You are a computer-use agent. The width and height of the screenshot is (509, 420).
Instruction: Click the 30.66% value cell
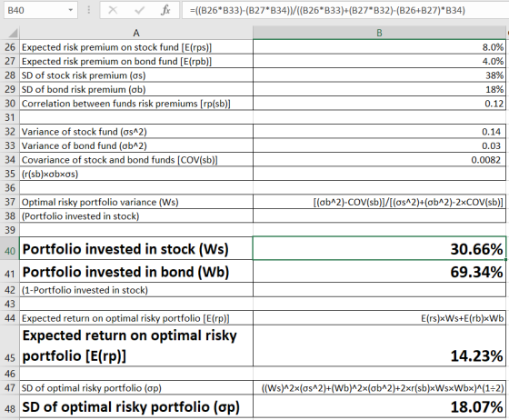(x=379, y=248)
